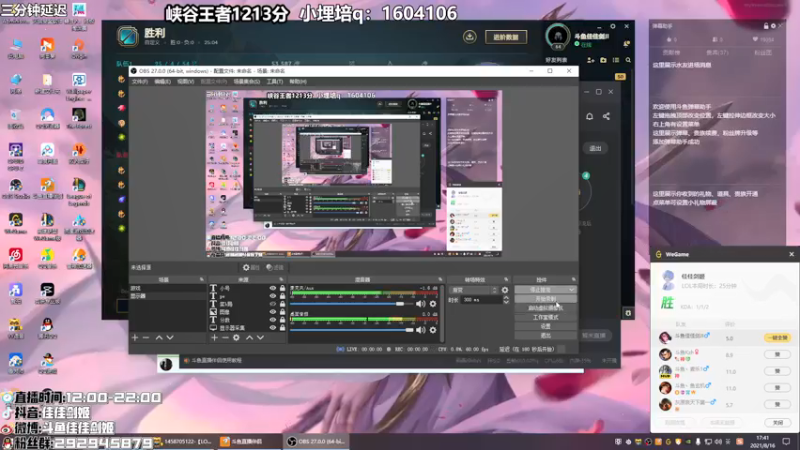The width and height of the screenshot is (800, 450).
Task: Adjust the desktop audio volume slider
Action: 354,330
